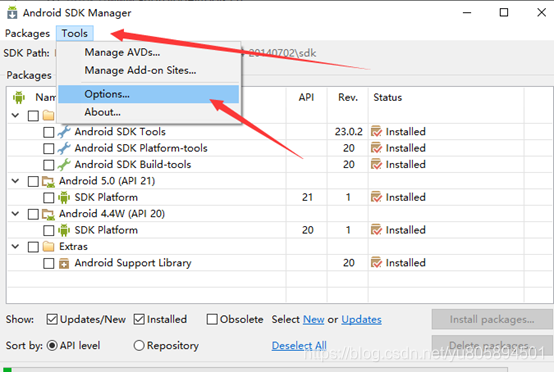Screen dimensions: 554x372
Task: Collapse the Extras group
Action: pyautogui.click(x=15, y=246)
